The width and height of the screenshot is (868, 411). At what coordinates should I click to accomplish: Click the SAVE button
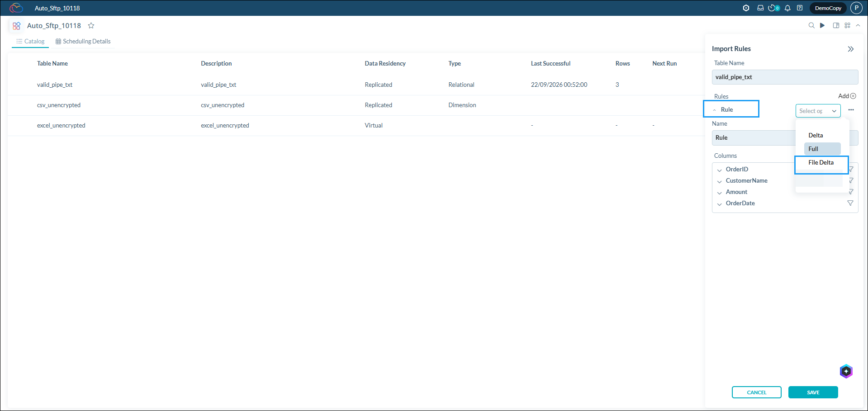point(813,392)
